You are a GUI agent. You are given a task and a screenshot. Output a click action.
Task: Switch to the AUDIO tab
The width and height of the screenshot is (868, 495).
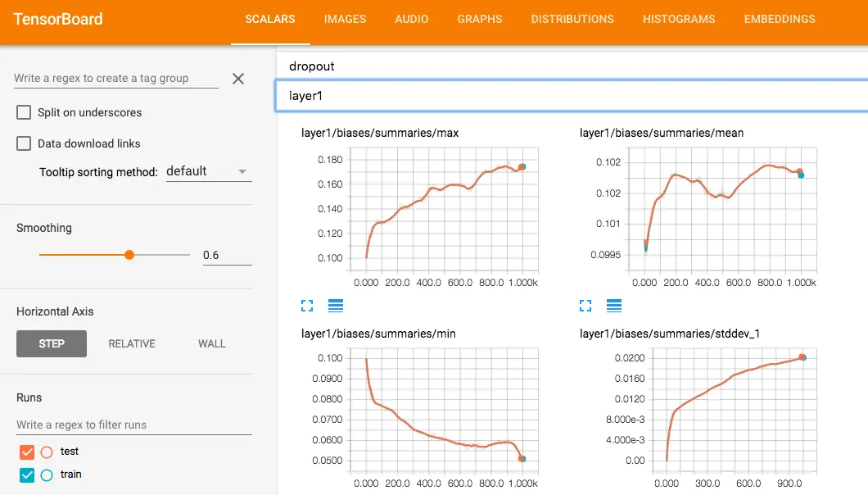coord(411,20)
